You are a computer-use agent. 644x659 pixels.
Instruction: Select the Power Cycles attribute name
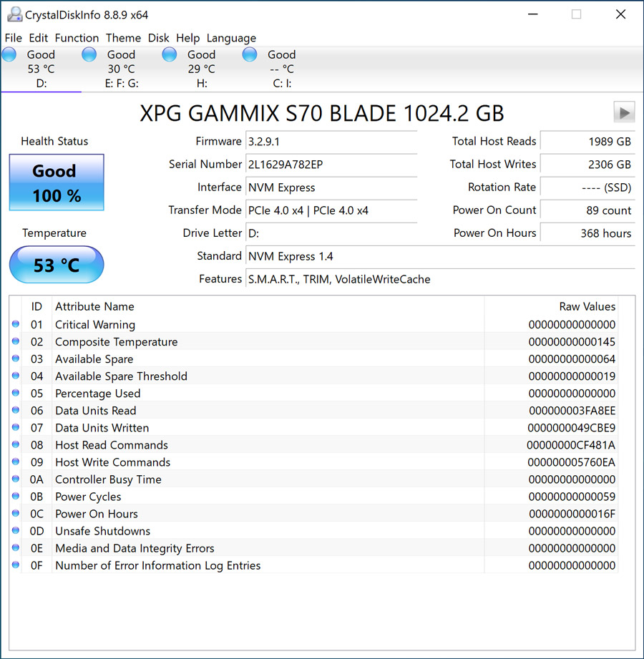click(88, 497)
